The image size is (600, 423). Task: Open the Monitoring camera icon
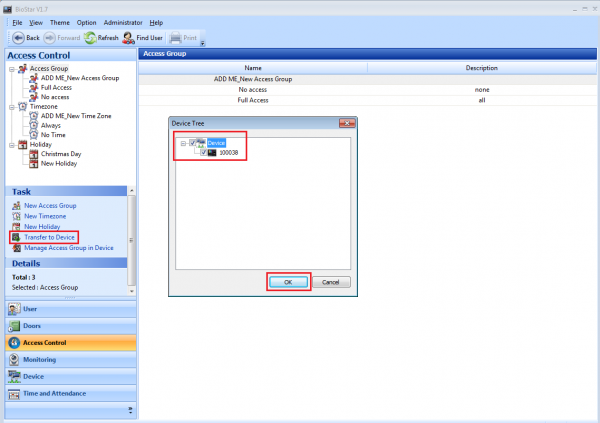coord(13,359)
